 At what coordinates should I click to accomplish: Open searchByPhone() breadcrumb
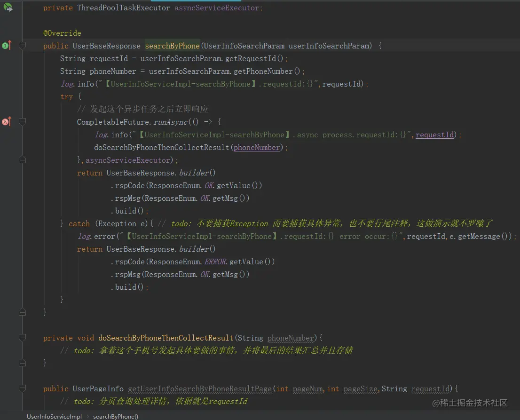115,416
